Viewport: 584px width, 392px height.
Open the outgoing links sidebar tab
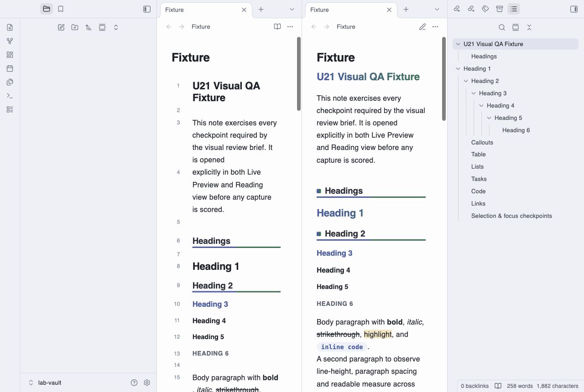tap(471, 9)
